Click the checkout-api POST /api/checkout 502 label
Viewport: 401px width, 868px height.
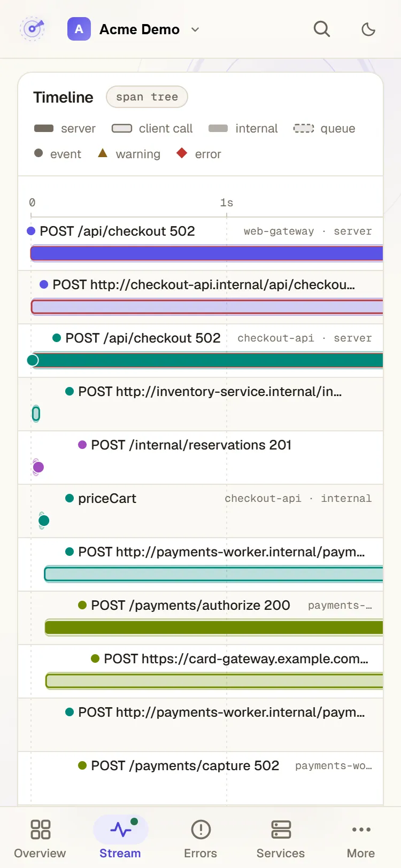tap(143, 338)
